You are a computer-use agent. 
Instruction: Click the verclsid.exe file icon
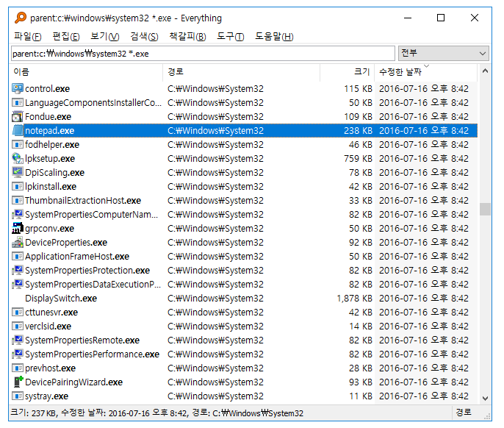(x=18, y=326)
